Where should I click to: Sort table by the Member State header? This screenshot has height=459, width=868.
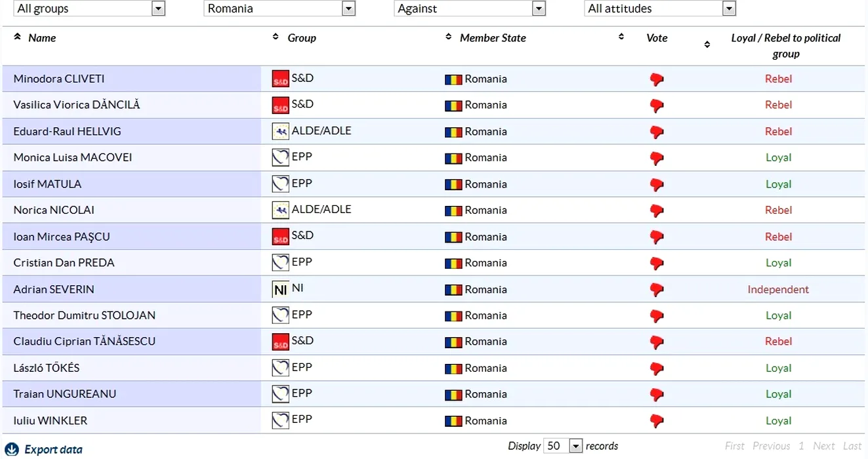point(493,38)
